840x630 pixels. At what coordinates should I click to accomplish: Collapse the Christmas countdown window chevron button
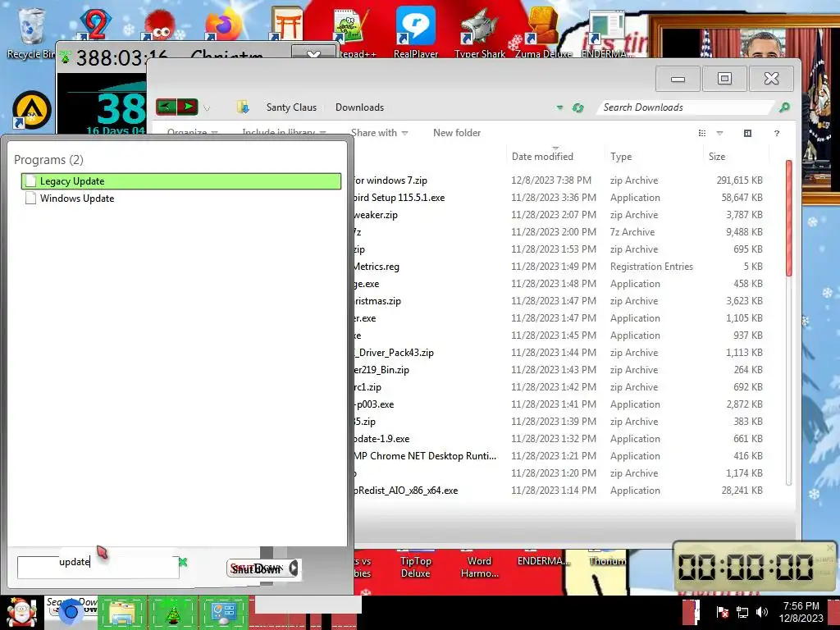(x=313, y=52)
